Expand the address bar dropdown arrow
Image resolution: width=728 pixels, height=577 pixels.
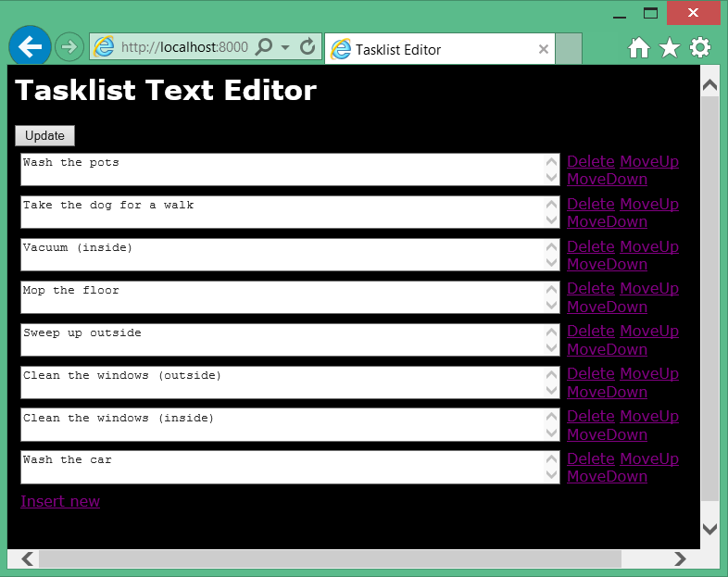point(285,47)
